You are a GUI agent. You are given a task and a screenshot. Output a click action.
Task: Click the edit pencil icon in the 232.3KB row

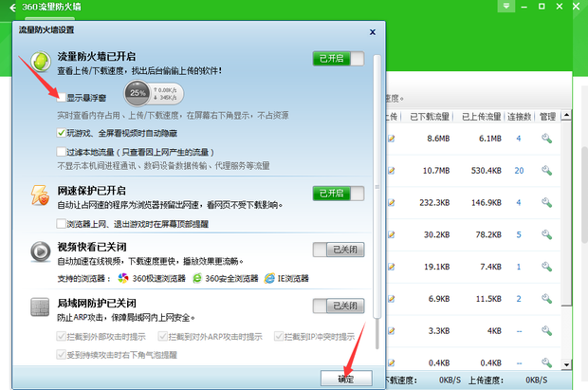[391, 203]
